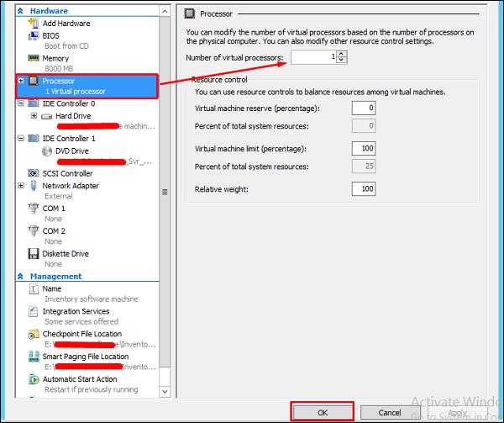Click the IDE Controller 0 icon

point(34,103)
